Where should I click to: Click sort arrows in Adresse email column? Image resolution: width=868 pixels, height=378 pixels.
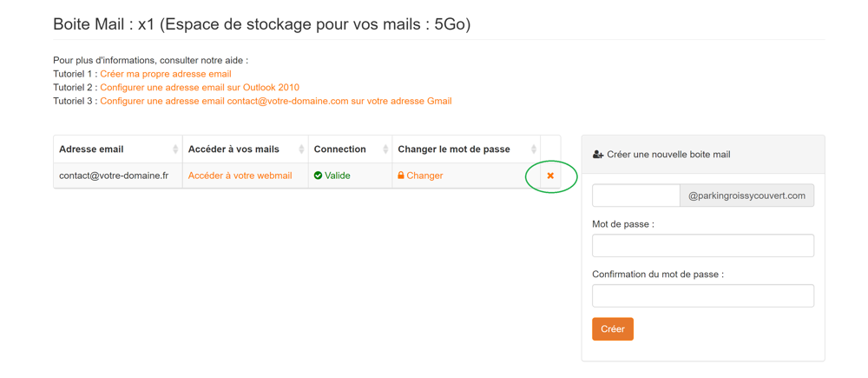coord(175,149)
